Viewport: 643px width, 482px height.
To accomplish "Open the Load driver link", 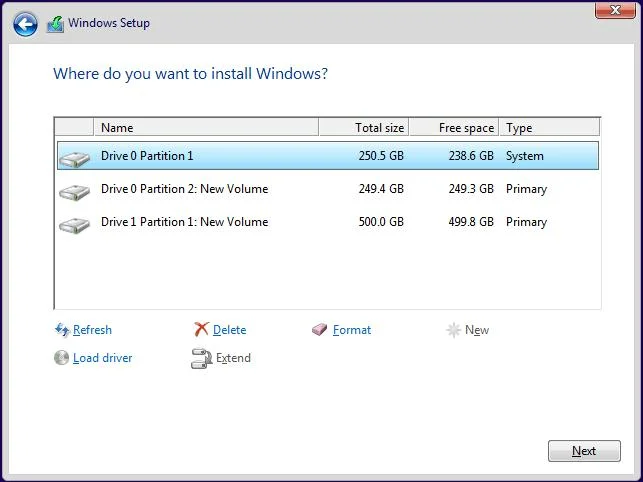I will [x=102, y=358].
